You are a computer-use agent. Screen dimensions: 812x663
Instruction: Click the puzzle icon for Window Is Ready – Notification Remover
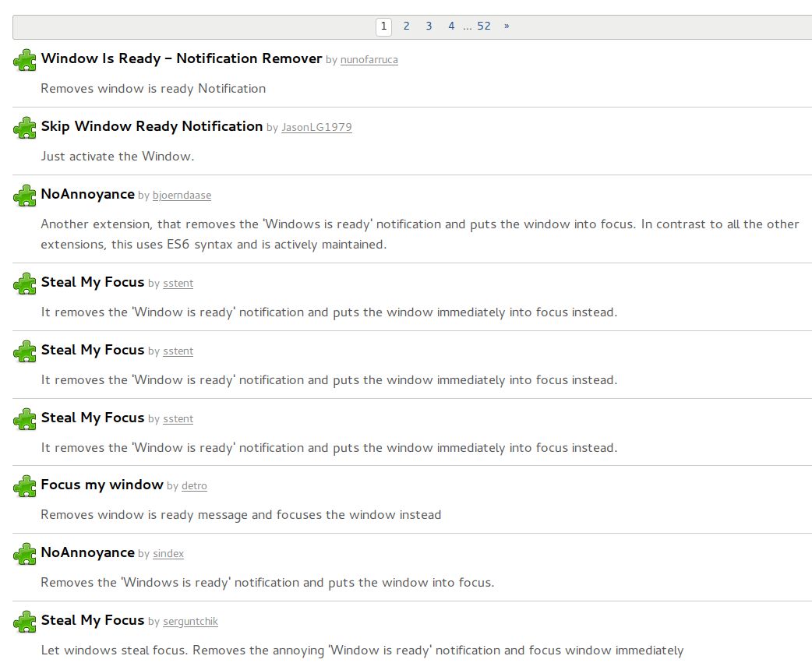pos(25,60)
